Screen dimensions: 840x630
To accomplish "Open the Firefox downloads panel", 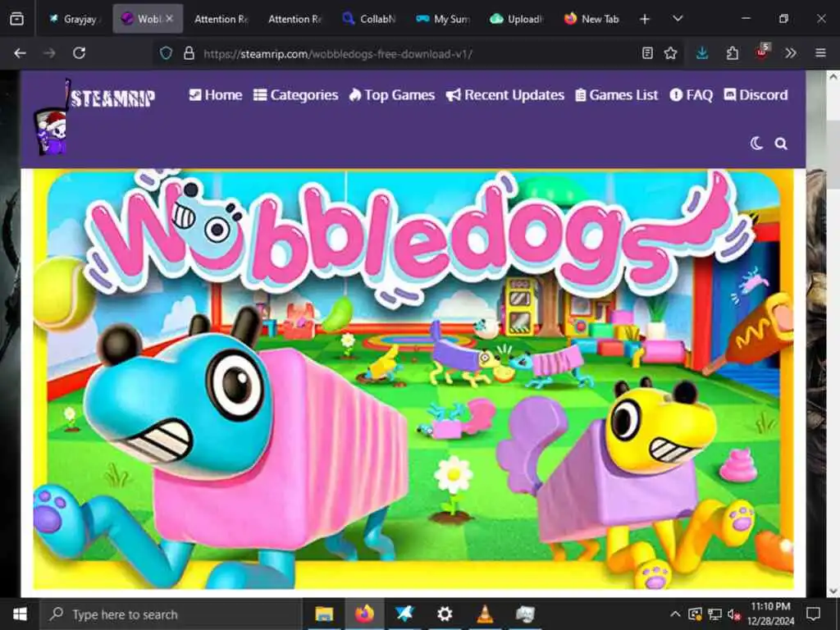I will (x=702, y=53).
